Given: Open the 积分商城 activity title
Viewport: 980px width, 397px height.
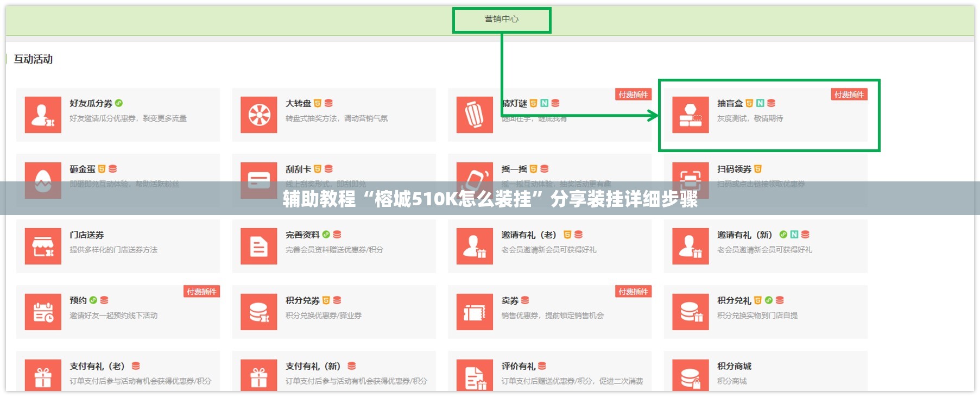Looking at the screenshot, I should 735,366.
